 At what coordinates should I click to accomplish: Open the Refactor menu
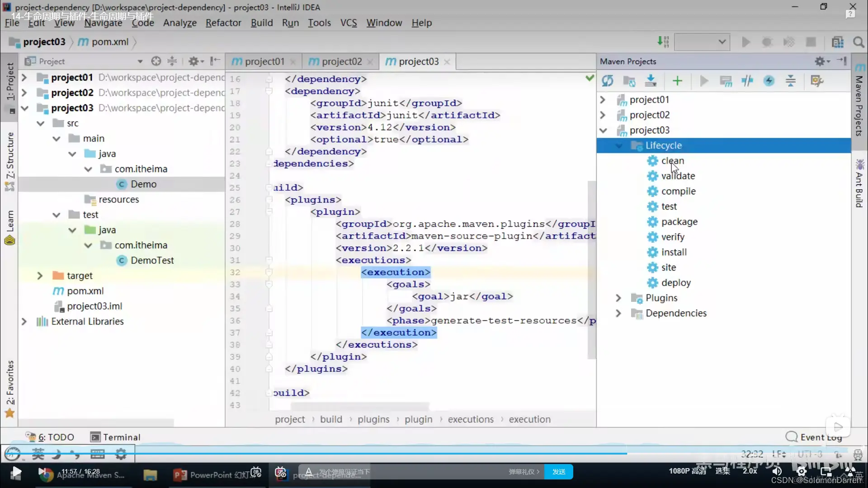coord(223,23)
